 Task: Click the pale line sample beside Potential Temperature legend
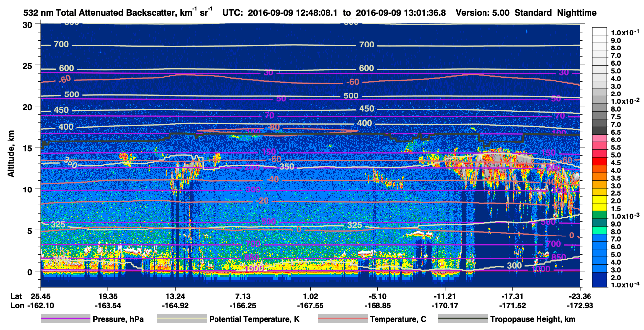[x=182, y=319]
